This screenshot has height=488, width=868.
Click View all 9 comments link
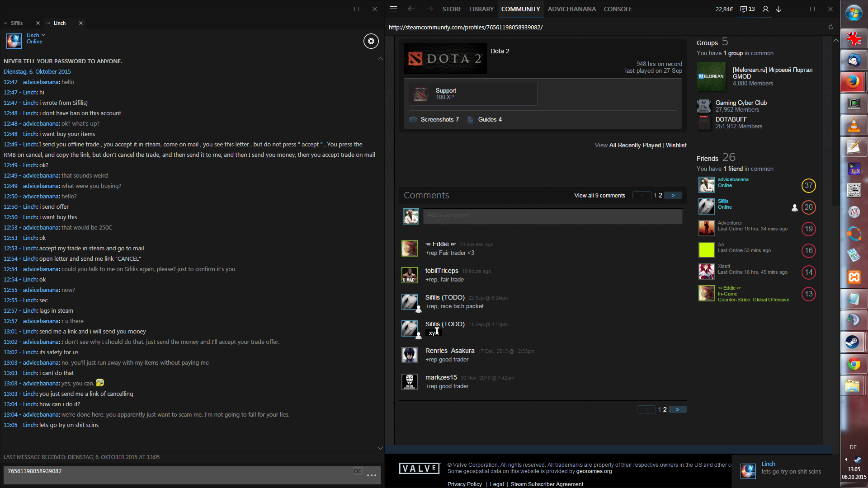pos(599,196)
